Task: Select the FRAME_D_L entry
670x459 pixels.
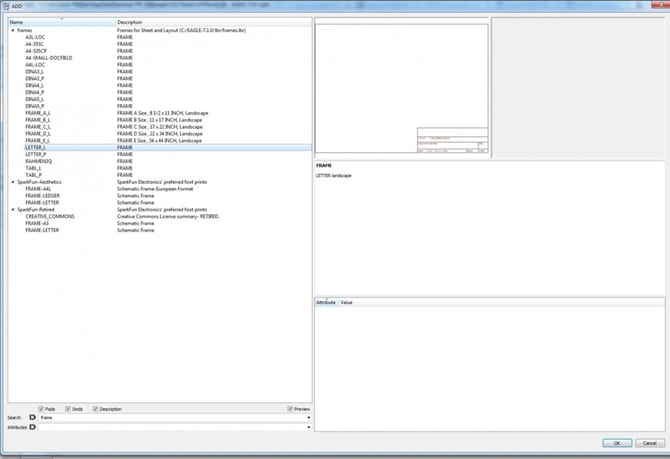Action: point(38,134)
